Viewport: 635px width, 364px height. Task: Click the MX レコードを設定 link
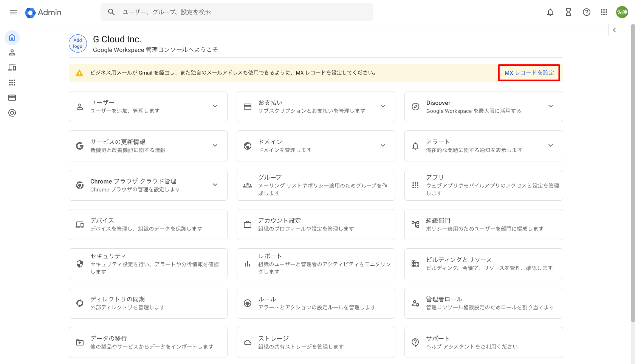coord(529,73)
